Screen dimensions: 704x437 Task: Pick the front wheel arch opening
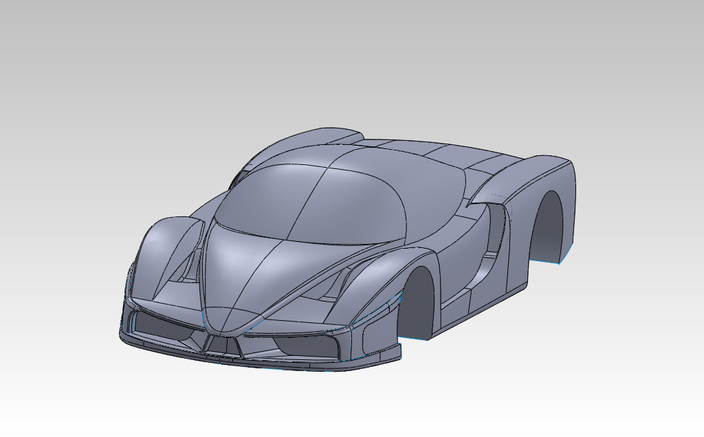pyautogui.click(x=418, y=303)
